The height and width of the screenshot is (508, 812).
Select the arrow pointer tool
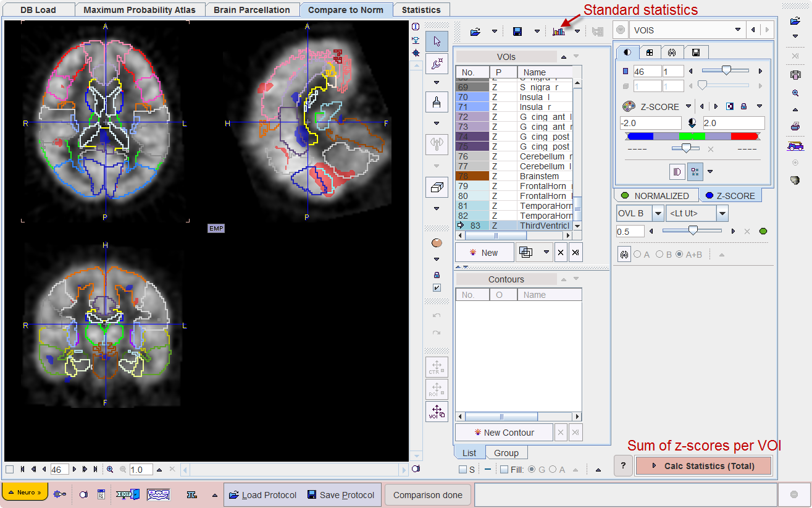point(437,41)
